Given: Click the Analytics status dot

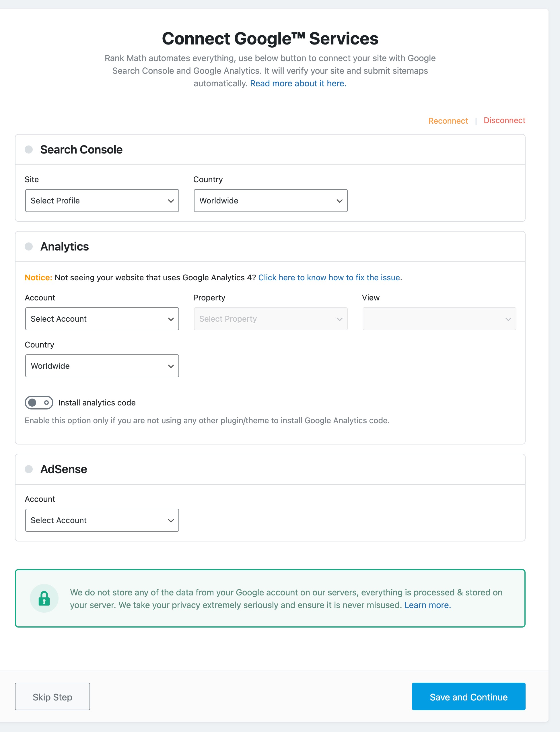Looking at the screenshot, I should [29, 246].
